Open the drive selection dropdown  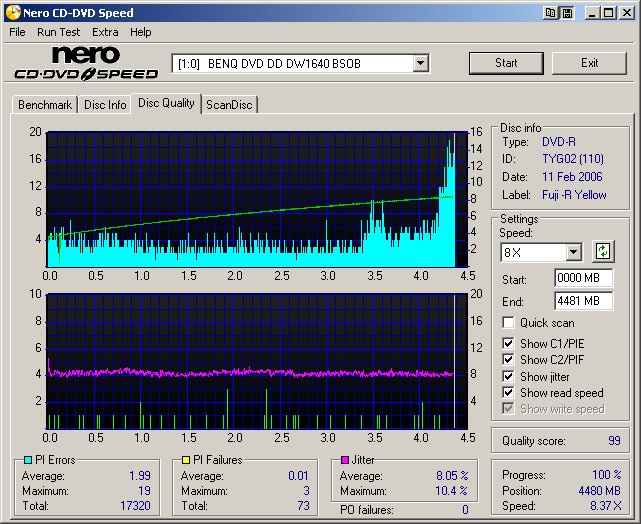pyautogui.click(x=420, y=63)
